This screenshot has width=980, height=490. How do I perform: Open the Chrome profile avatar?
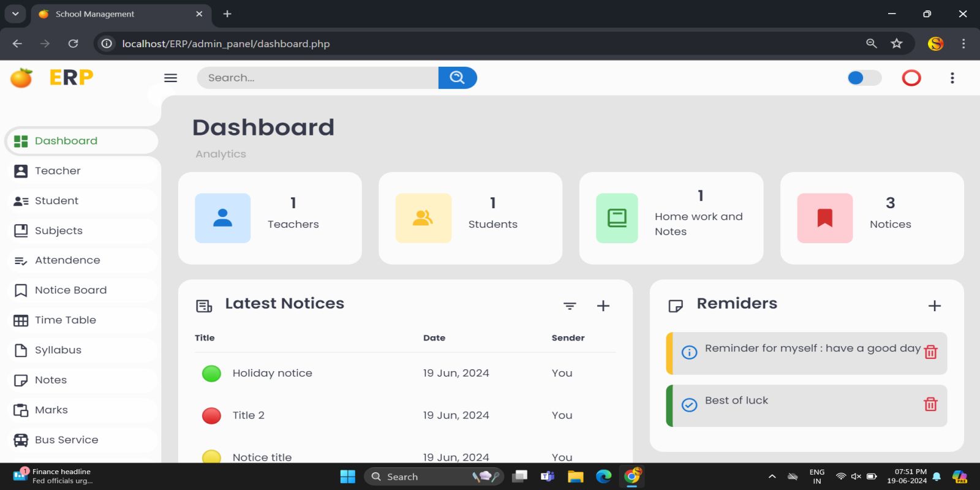tap(935, 43)
